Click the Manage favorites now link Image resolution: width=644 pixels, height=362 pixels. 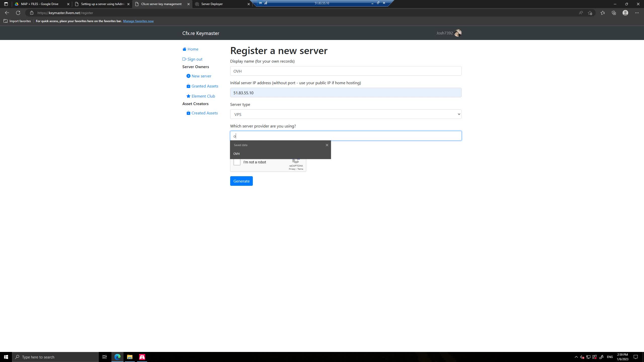[x=138, y=21]
